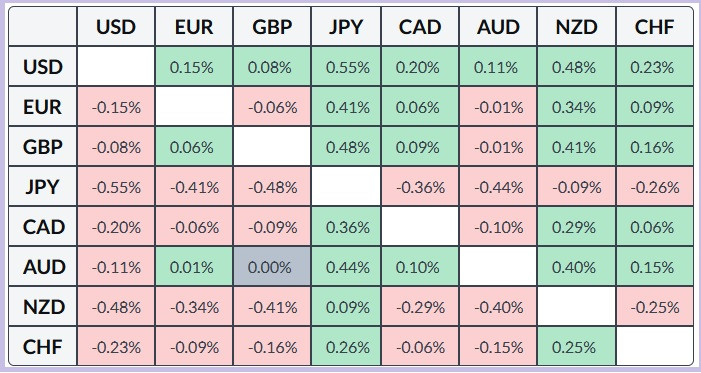The height and width of the screenshot is (373, 701).
Task: Select the -0.06% EUR/GBP cell
Action: pos(272,107)
